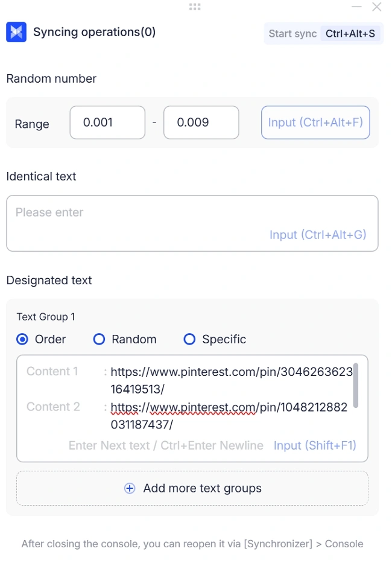Click the Enter Next text placeholder line
Viewport: 392px width, 563px height.
166,445
